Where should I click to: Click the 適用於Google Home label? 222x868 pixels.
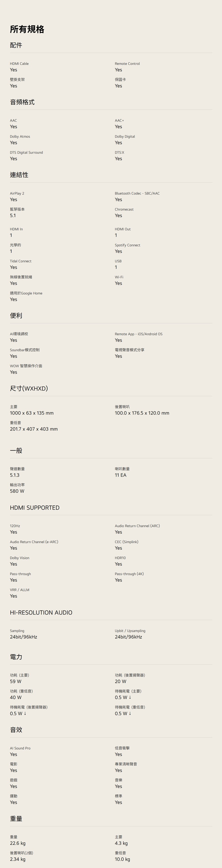point(26,293)
